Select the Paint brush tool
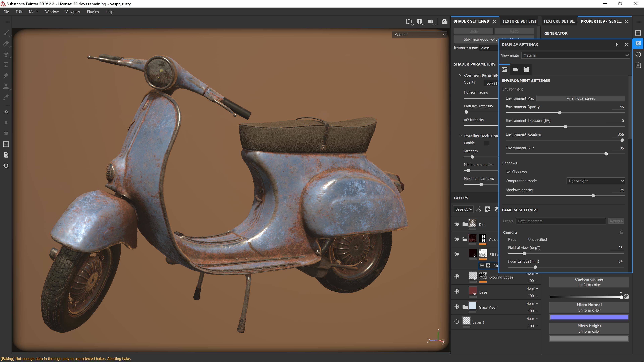This screenshot has height=362, width=644. point(6,33)
